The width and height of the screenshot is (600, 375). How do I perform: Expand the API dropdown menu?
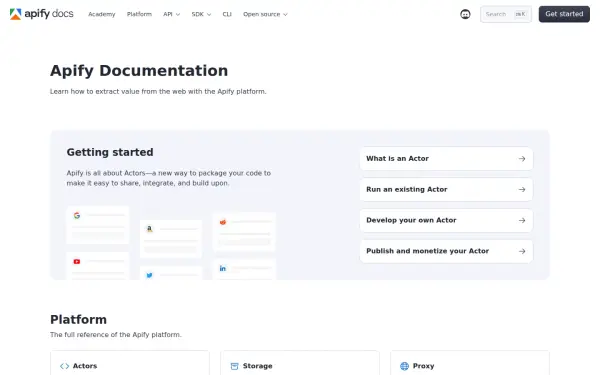(x=171, y=14)
